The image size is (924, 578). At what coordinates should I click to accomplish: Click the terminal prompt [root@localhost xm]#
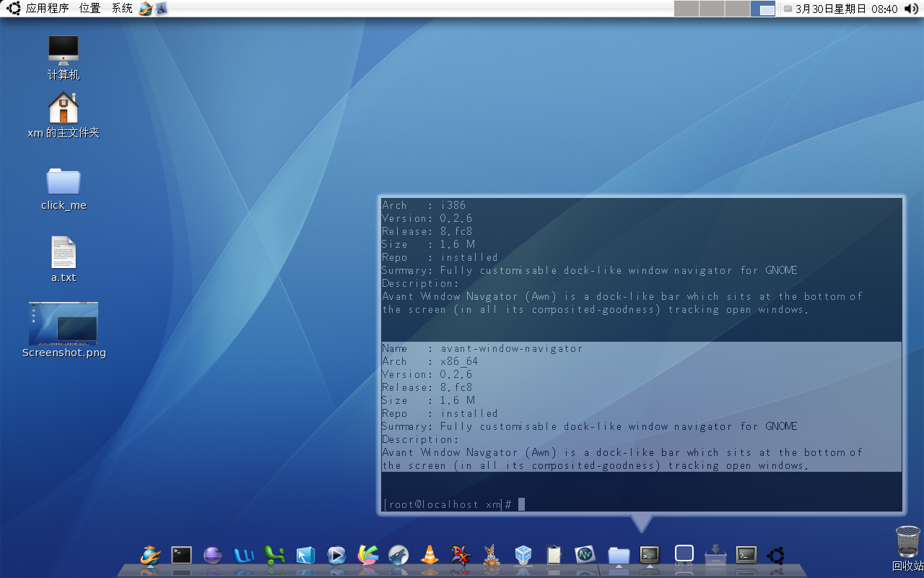click(447, 504)
